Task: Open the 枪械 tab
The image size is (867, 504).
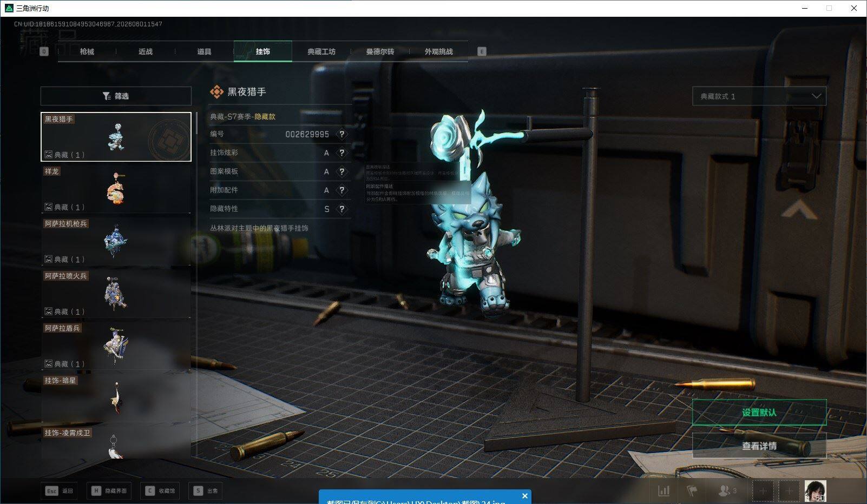Action: pyautogui.click(x=87, y=51)
